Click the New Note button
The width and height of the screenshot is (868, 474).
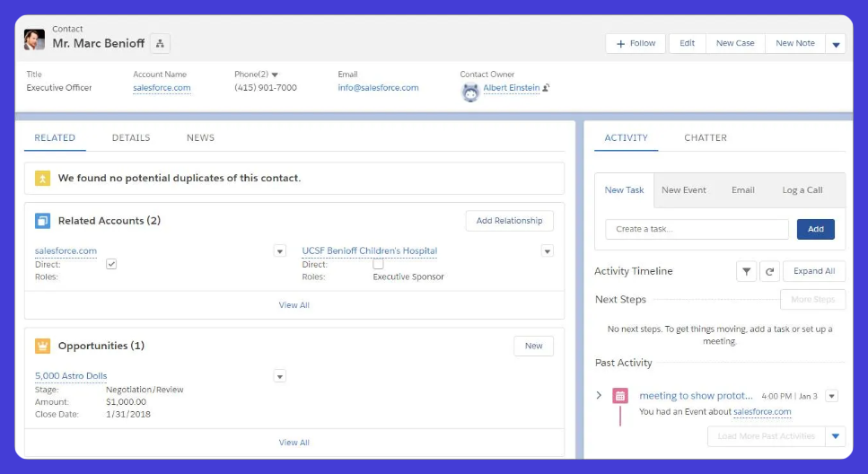pos(795,43)
